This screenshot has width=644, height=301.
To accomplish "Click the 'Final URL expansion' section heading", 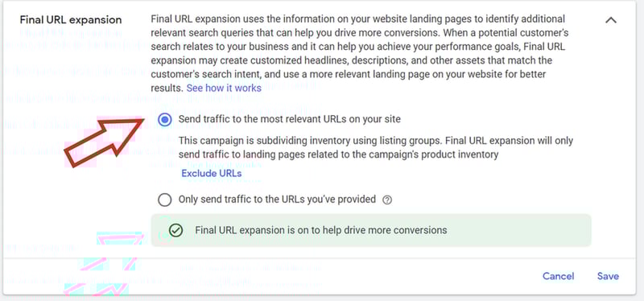I will tap(71, 19).
